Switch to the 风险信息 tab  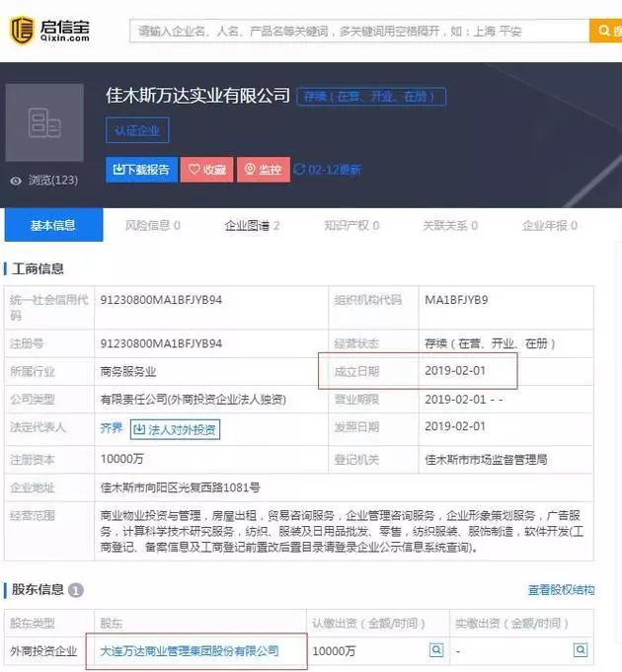[152, 225]
